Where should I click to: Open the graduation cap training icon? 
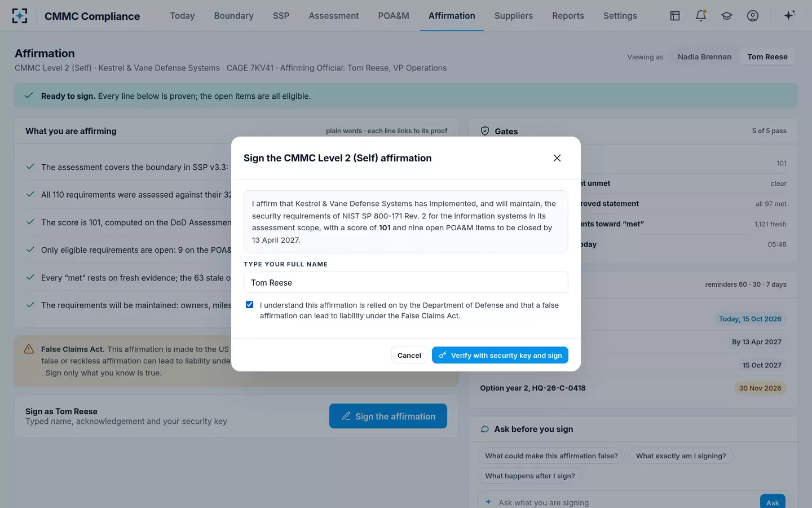point(727,16)
